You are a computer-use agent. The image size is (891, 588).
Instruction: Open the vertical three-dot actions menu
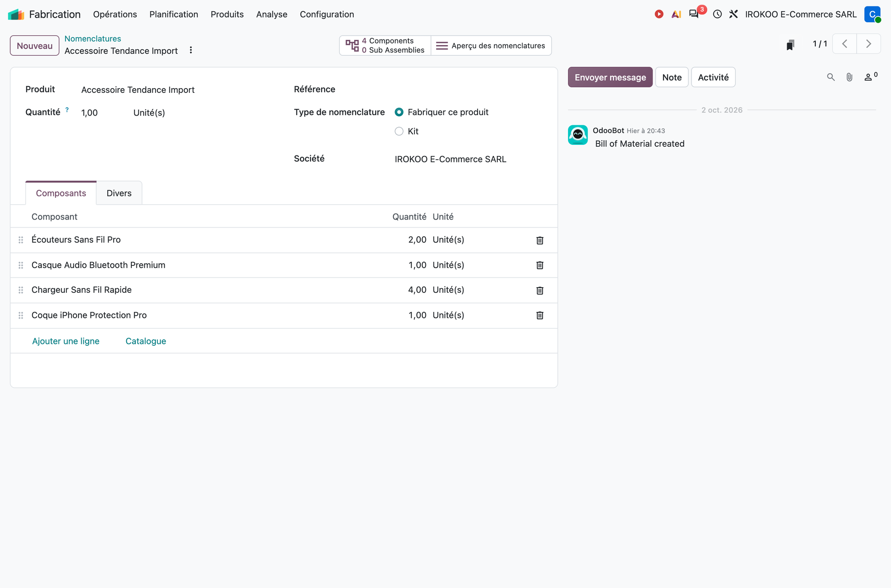coord(191,50)
